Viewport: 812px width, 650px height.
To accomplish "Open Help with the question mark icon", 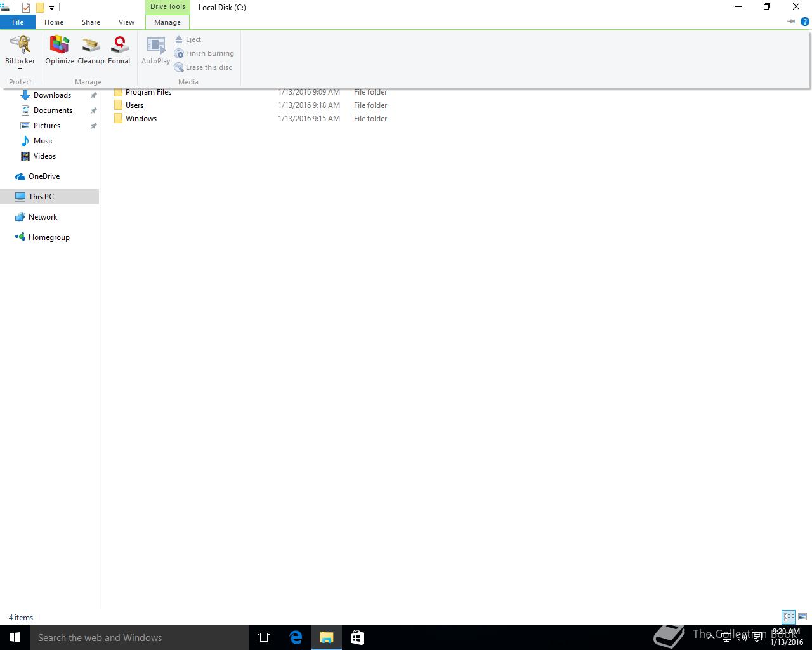I will pyautogui.click(x=805, y=22).
